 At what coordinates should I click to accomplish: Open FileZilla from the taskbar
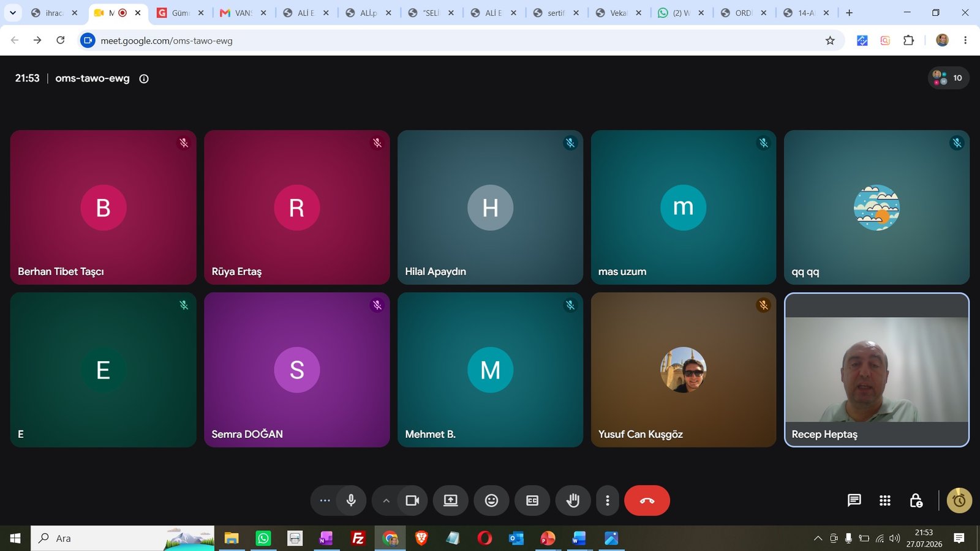[358, 538]
